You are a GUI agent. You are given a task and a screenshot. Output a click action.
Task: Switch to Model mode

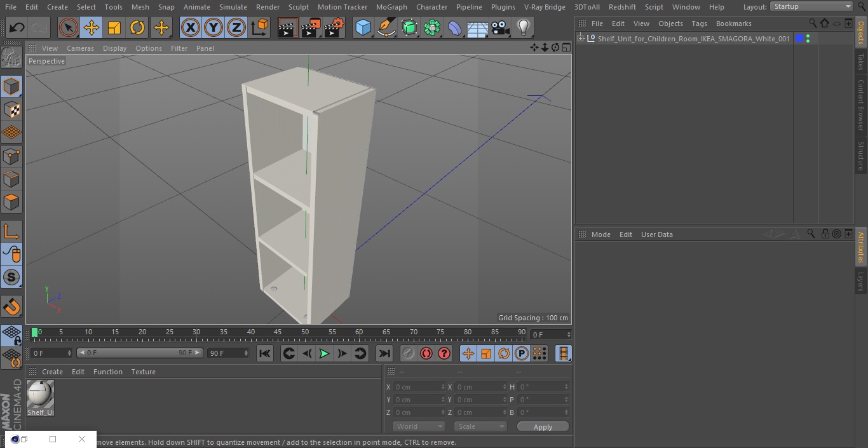coord(11,86)
